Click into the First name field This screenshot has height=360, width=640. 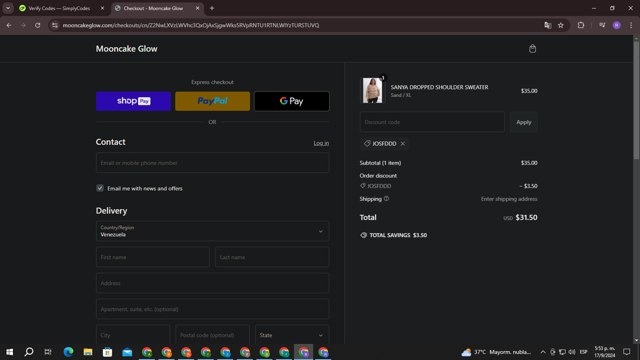(153, 257)
